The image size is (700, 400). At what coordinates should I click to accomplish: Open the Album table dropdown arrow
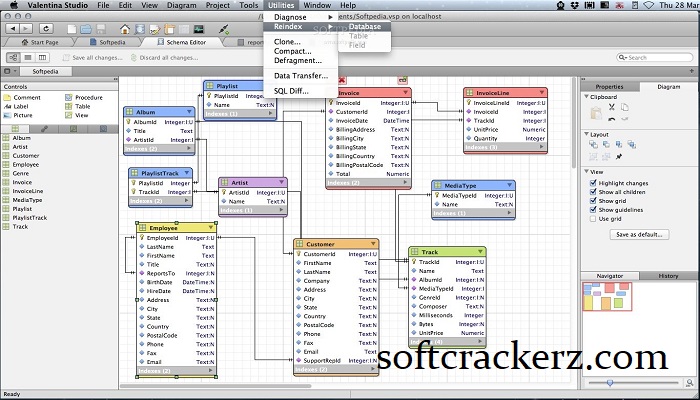(x=189, y=112)
